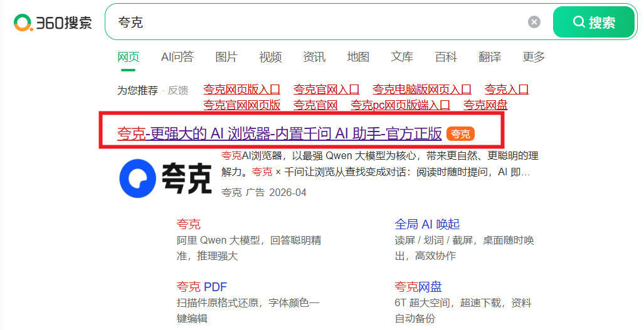Screen dimensions: 644x330
Task: Go to the 资讯 tab
Action: click(x=314, y=57)
